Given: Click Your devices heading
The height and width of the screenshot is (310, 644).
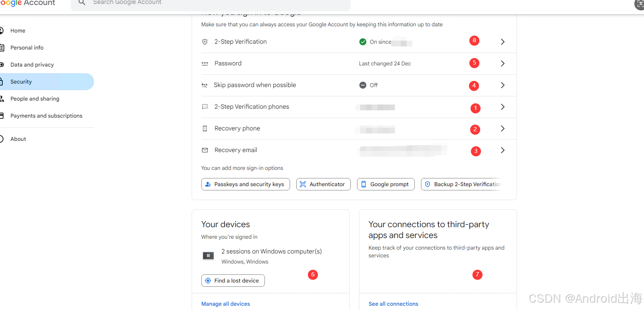Looking at the screenshot, I should (225, 224).
